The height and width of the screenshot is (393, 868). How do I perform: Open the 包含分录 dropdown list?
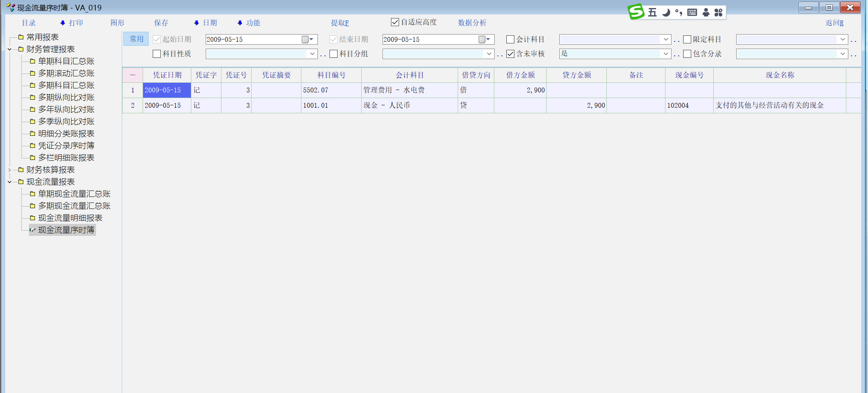843,54
